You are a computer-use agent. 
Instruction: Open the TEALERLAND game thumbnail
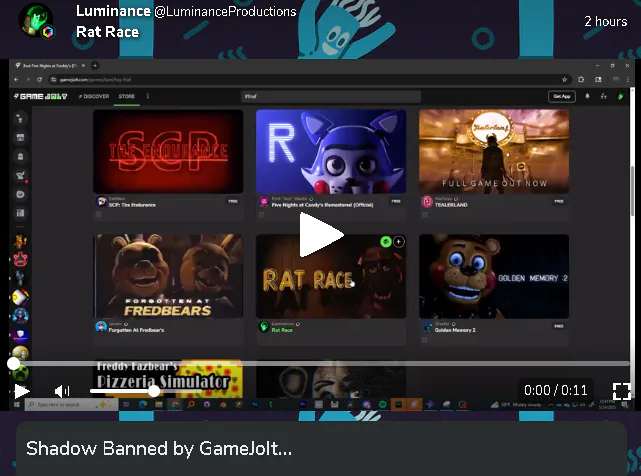click(x=494, y=151)
